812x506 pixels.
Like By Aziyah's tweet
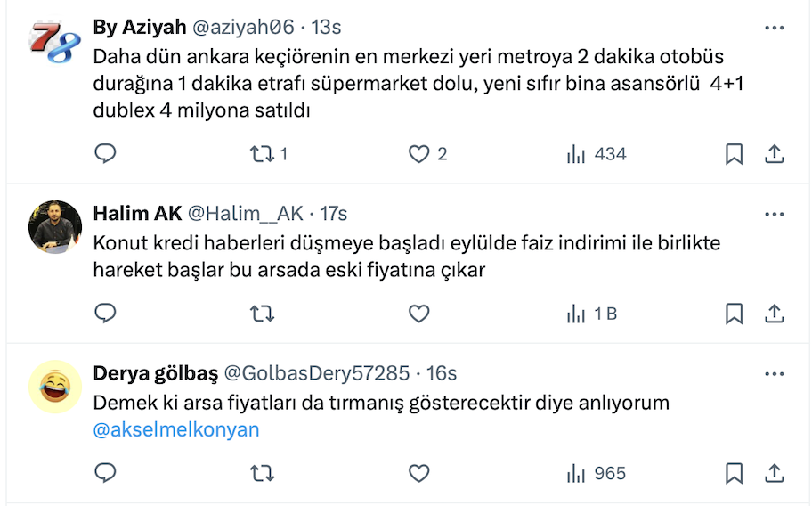tap(419, 154)
